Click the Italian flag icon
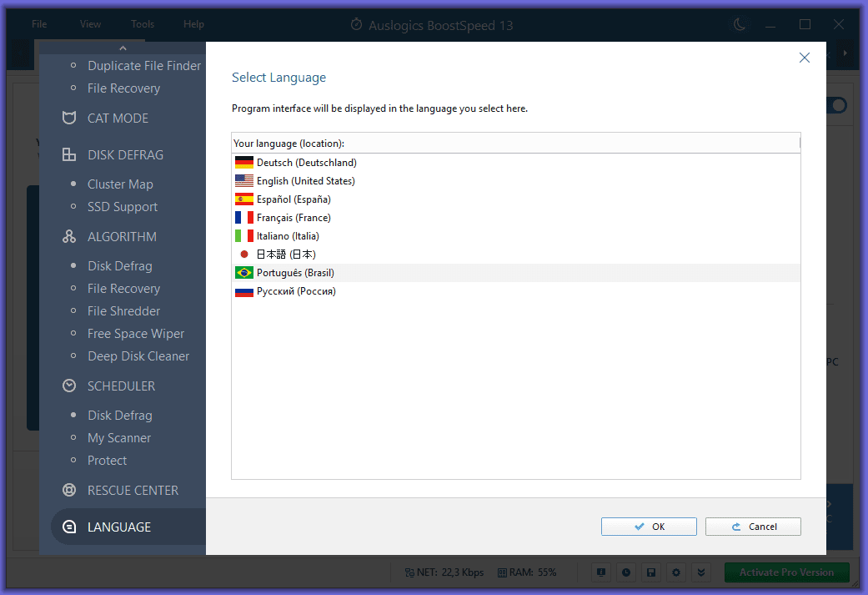This screenshot has height=595, width=868. 244,236
